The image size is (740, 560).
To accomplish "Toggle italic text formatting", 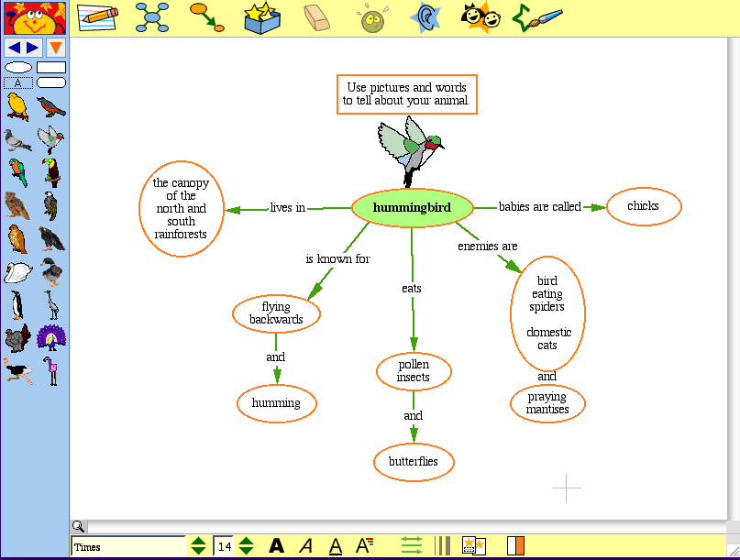I will pos(305,545).
